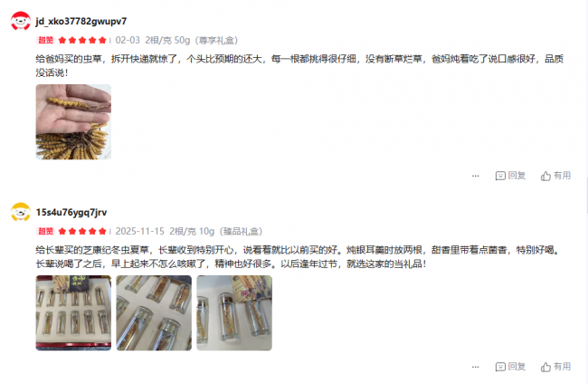Open the more options dots on first review
The height and width of the screenshot is (384, 588).
click(476, 176)
